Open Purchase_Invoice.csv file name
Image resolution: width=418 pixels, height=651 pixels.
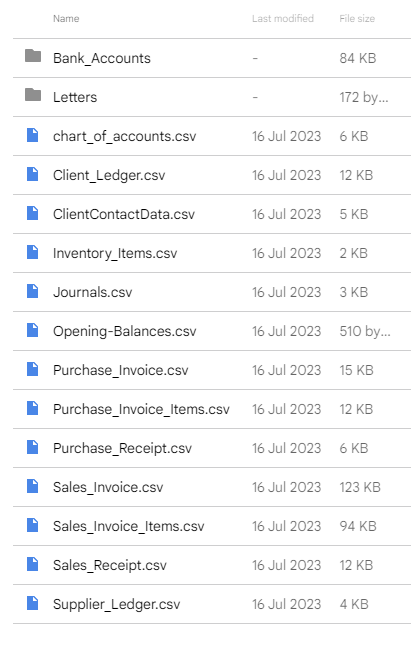[x=121, y=370]
